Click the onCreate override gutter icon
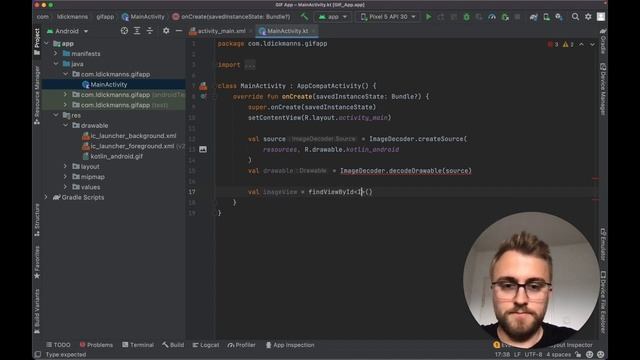Viewport: 640px width, 360px height. [203, 97]
